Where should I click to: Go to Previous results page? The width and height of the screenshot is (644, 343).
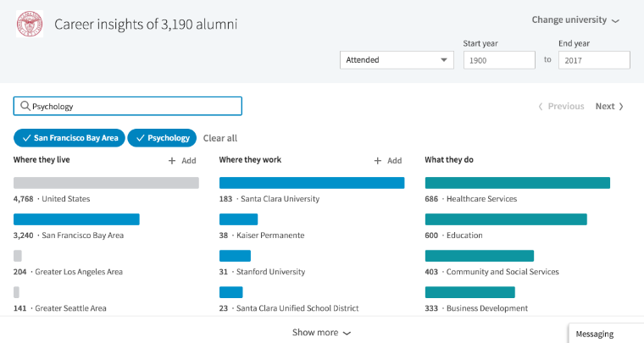tap(561, 106)
